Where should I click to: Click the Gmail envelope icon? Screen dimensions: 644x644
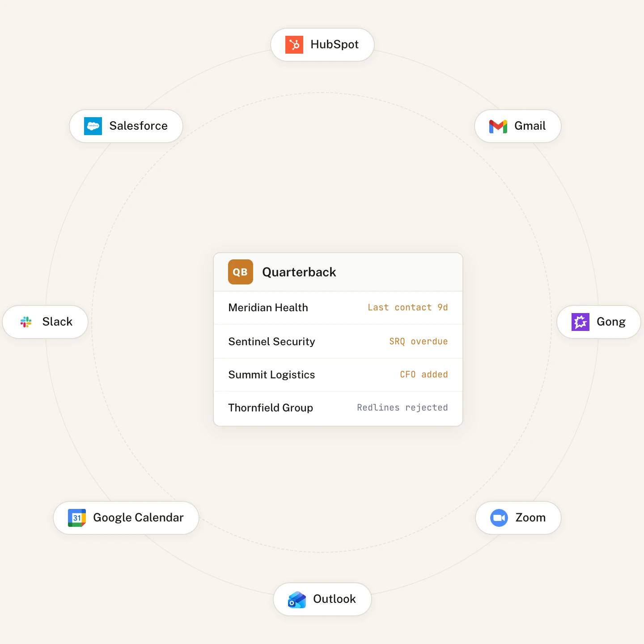point(498,126)
